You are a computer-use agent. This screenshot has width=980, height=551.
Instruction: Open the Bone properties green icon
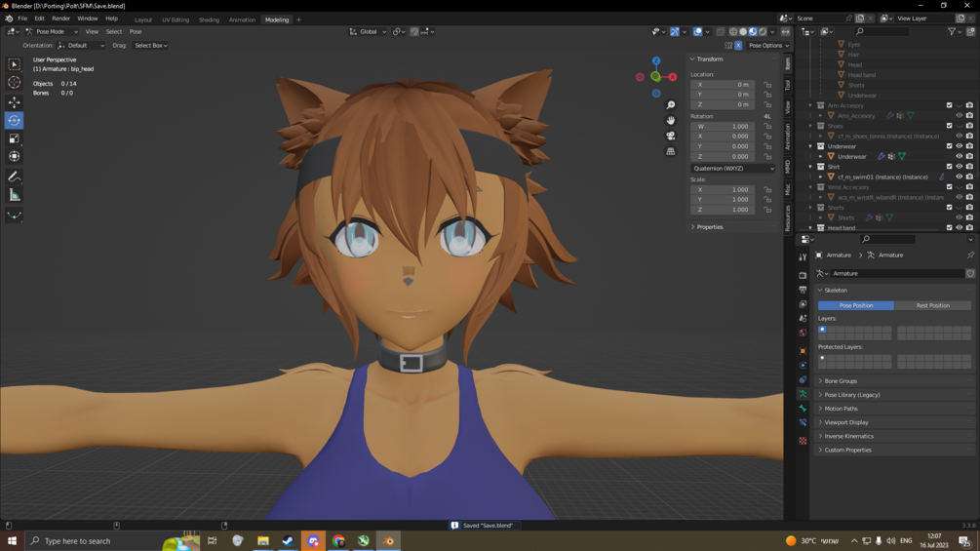(804, 408)
